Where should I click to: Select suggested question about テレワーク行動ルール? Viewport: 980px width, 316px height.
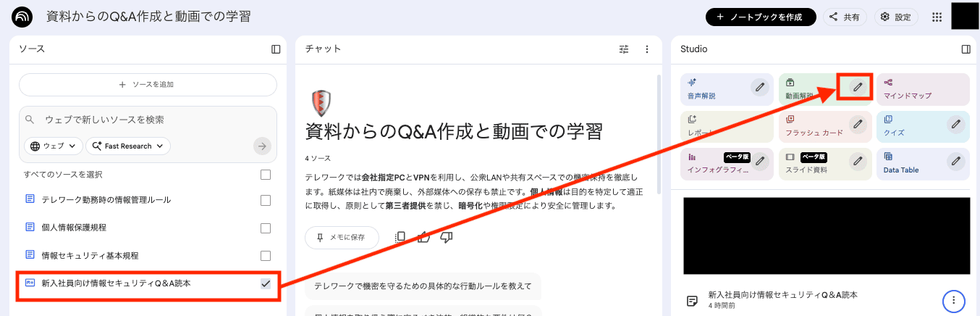click(423, 286)
